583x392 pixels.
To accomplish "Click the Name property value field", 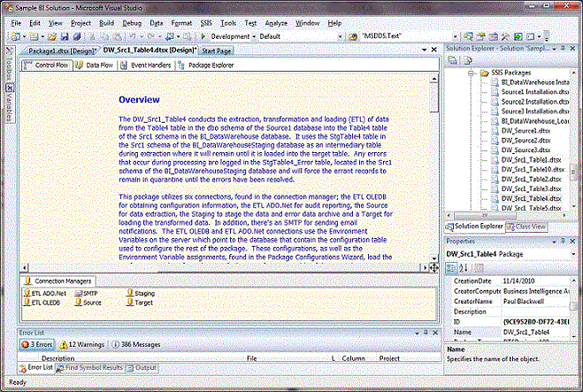I will (x=535, y=332).
